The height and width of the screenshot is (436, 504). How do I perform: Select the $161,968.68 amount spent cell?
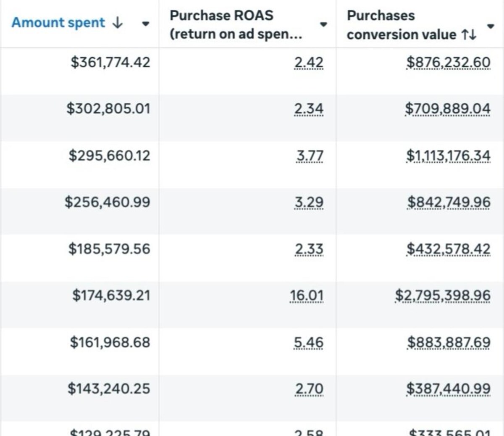(x=110, y=342)
